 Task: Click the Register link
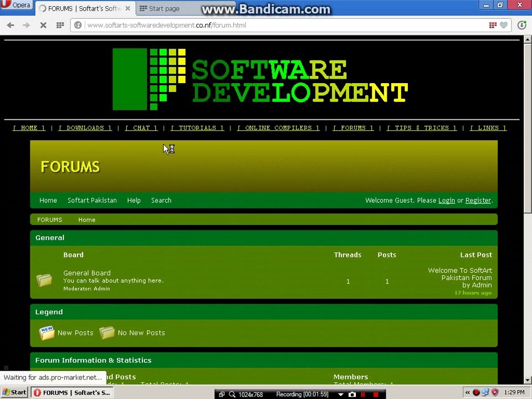tap(478, 201)
